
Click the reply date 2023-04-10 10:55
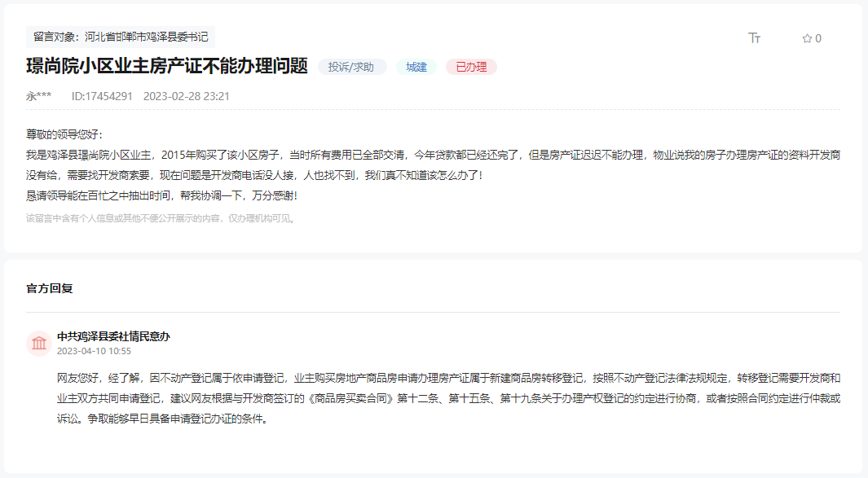coord(94,351)
